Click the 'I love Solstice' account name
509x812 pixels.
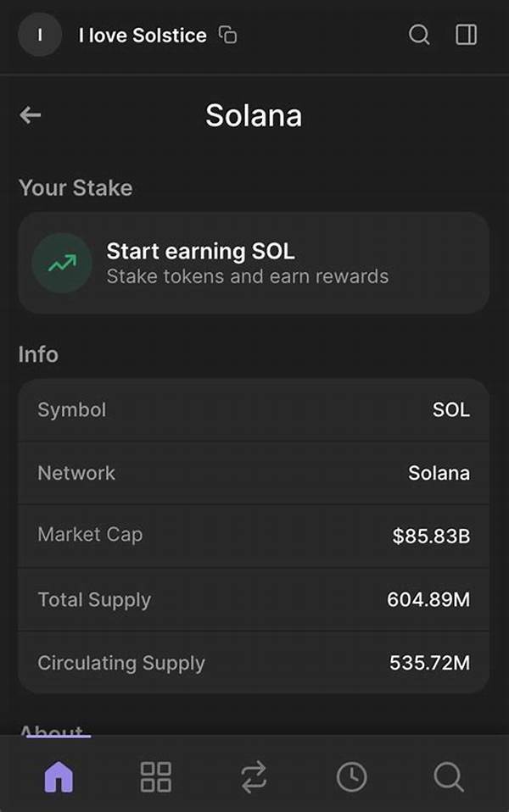point(143,36)
